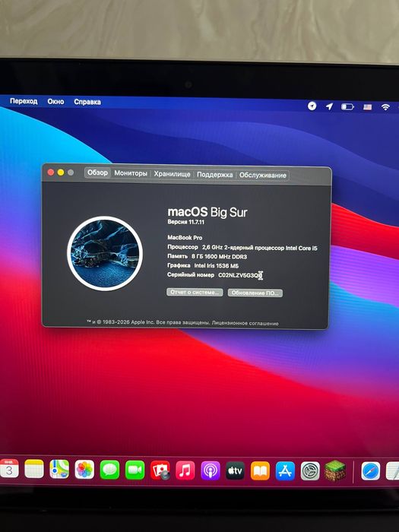399x532 pixels.
Task: Launch Minecraft from the Dock
Action: (x=335, y=470)
